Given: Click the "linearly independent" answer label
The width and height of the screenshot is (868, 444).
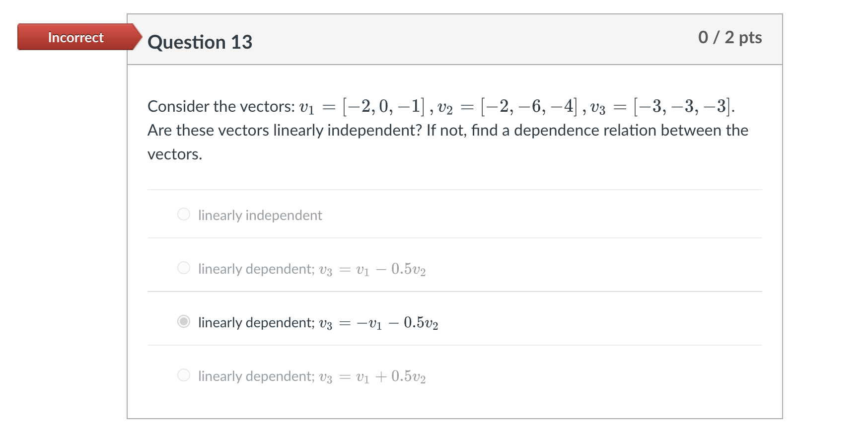Looking at the screenshot, I should (x=260, y=215).
